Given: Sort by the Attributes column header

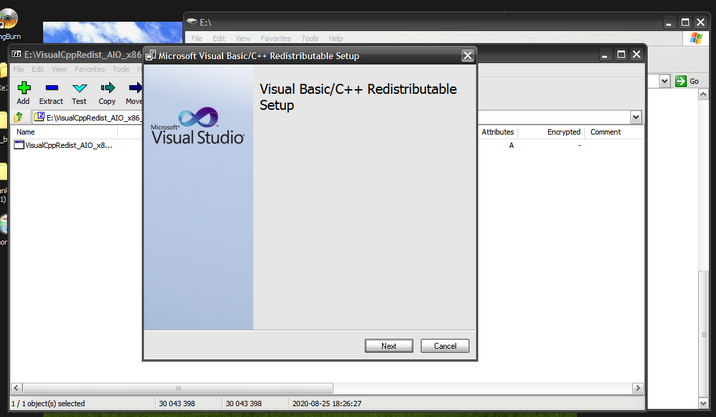Looking at the screenshot, I should pos(497,132).
